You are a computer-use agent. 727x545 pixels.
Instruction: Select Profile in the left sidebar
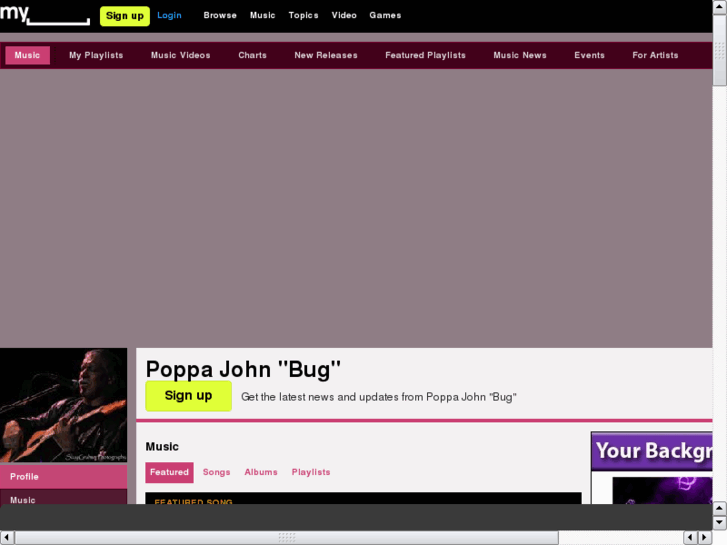64,477
